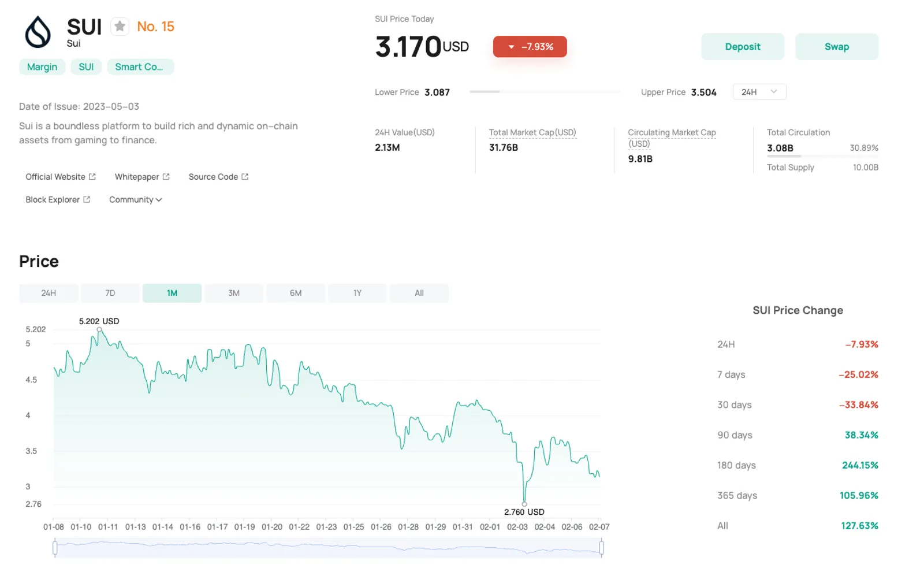Image resolution: width=924 pixels, height=583 pixels.
Task: Click the Total Supply 10.00B value
Action: click(865, 168)
